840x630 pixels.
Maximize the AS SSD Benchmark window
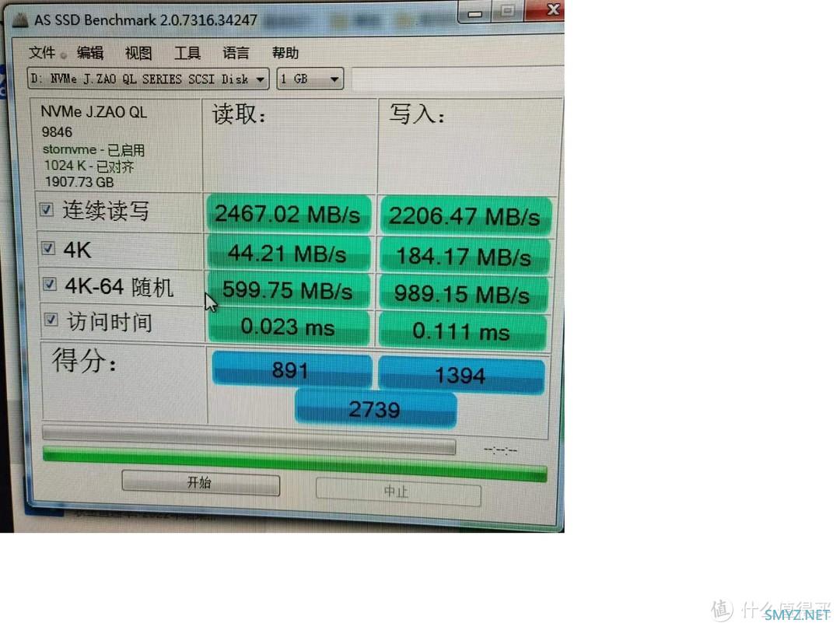[x=507, y=11]
